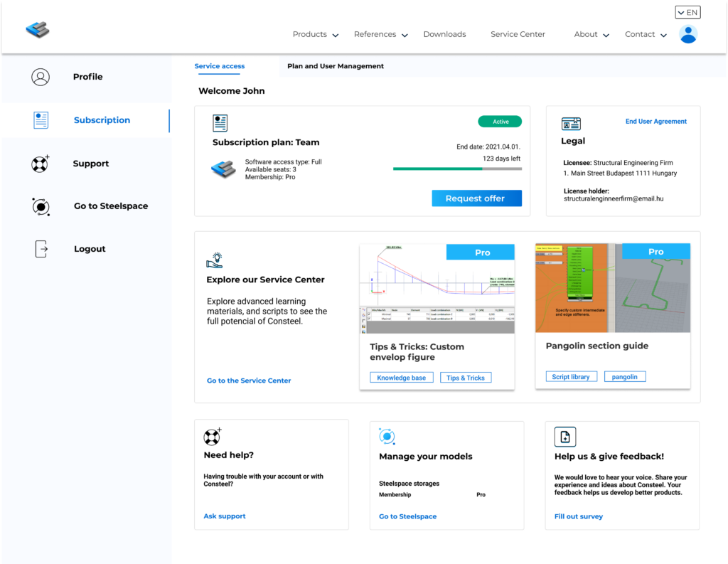Click the '1. Main Street Budapest 1111 Hungary' address
Viewport: 728px width, 564px height.
[x=620, y=174]
